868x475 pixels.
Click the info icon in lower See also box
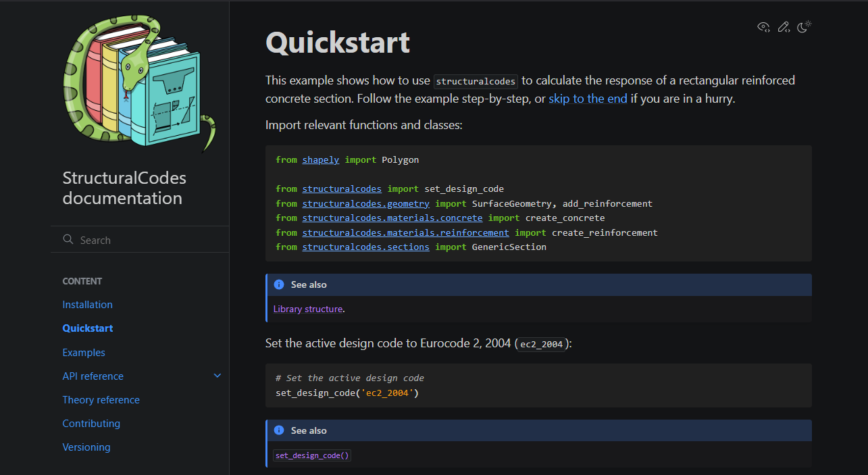279,430
